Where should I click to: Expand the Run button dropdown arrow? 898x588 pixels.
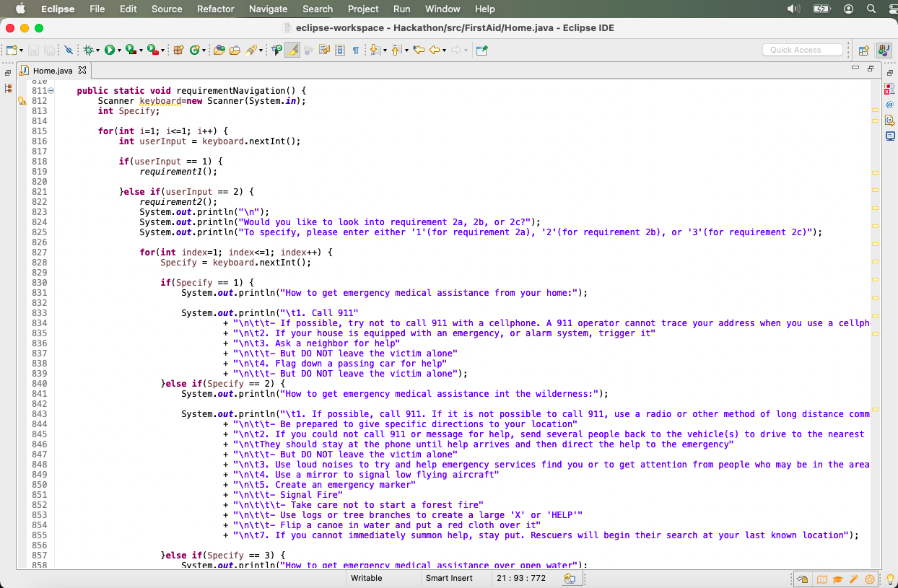(119, 51)
